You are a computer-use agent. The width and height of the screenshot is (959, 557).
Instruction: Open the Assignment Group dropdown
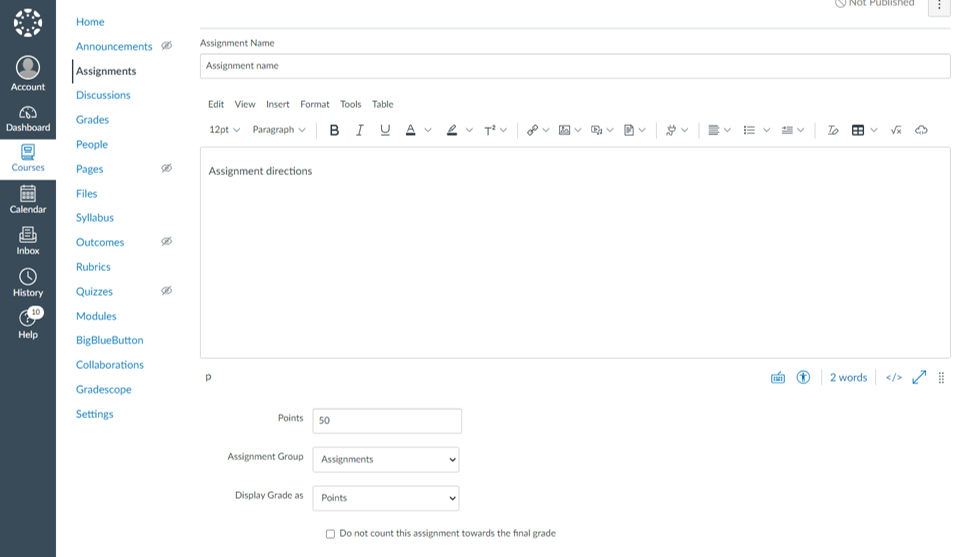(x=386, y=459)
